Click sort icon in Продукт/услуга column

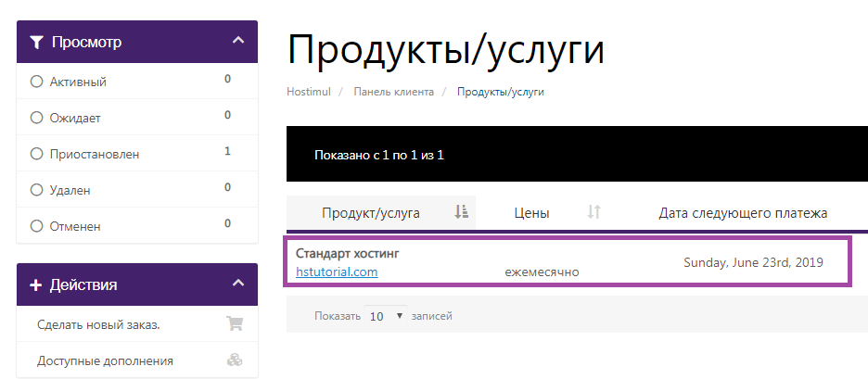coord(461,212)
